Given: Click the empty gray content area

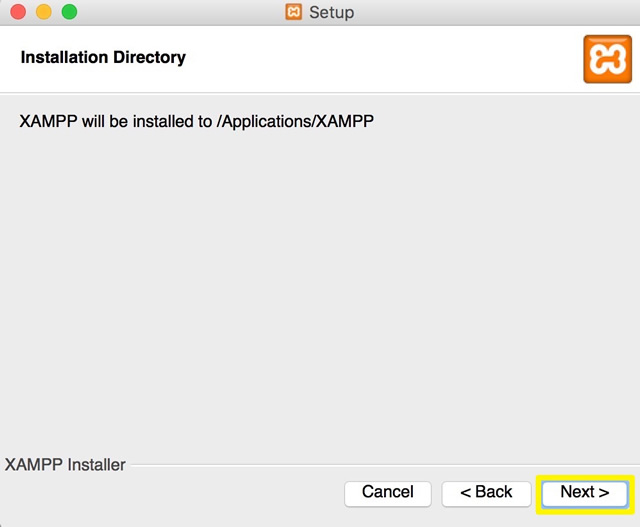Looking at the screenshot, I should (320, 286).
